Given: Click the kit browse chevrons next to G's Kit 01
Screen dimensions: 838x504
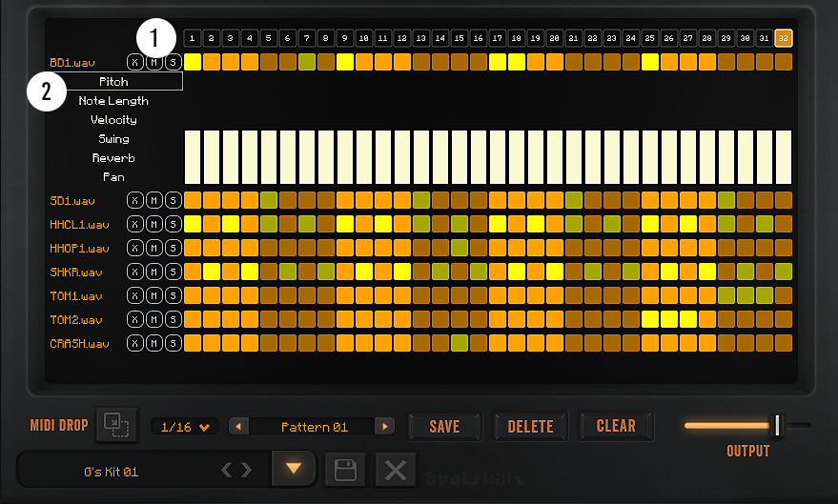Looking at the screenshot, I should [x=236, y=470].
